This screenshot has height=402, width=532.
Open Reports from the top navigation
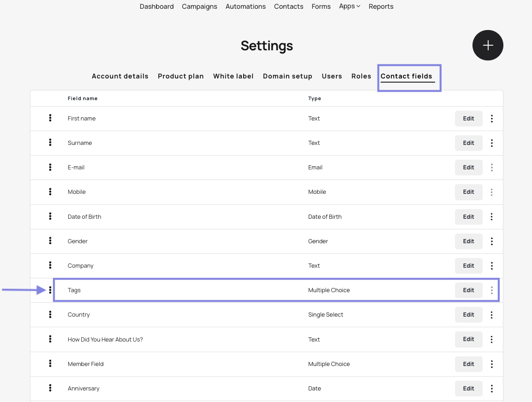(x=381, y=6)
